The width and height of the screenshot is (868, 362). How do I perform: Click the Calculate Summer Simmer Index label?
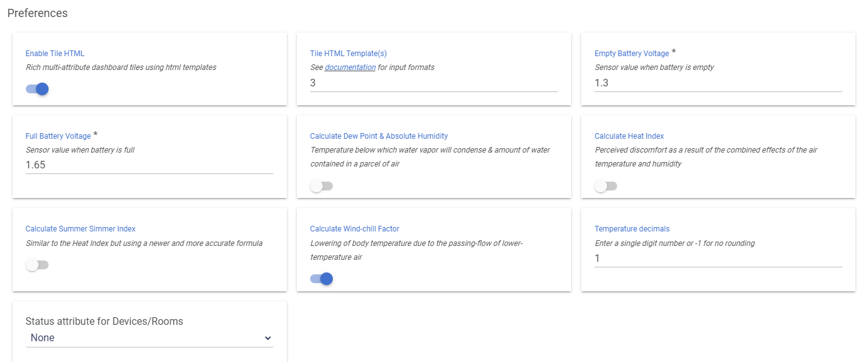coord(81,229)
